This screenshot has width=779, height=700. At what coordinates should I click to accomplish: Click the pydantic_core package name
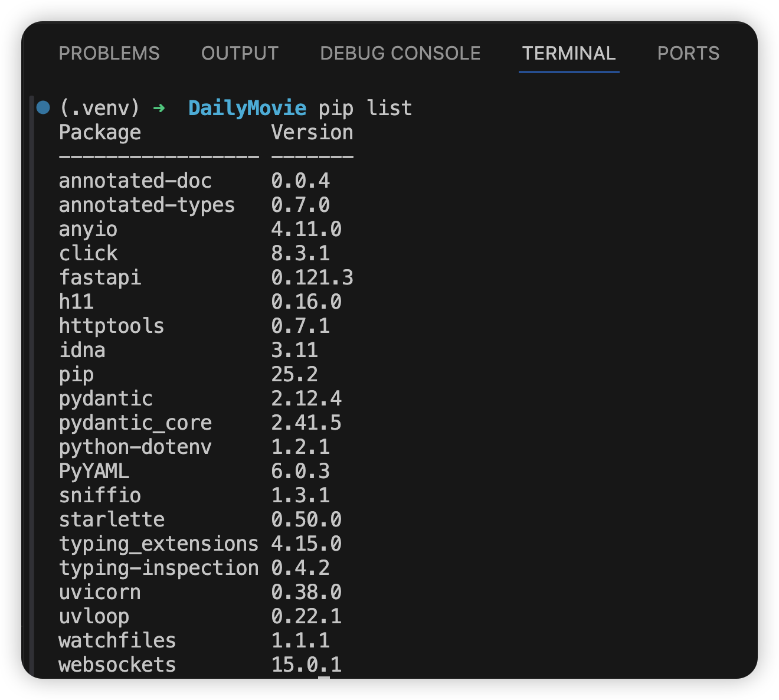click(x=135, y=423)
